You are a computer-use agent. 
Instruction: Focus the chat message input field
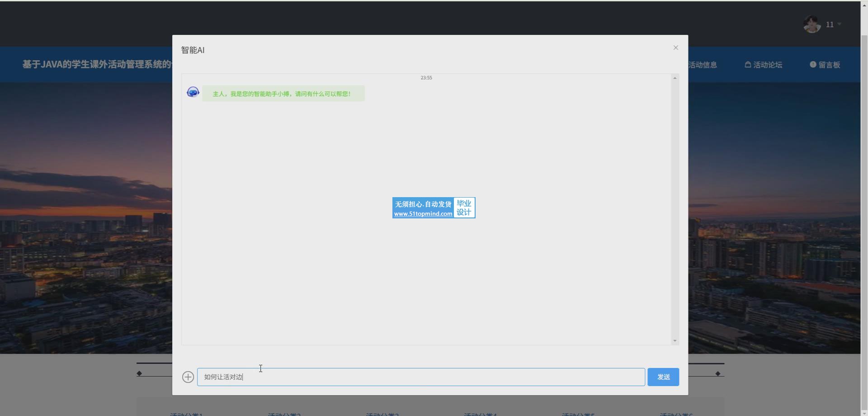click(420, 377)
